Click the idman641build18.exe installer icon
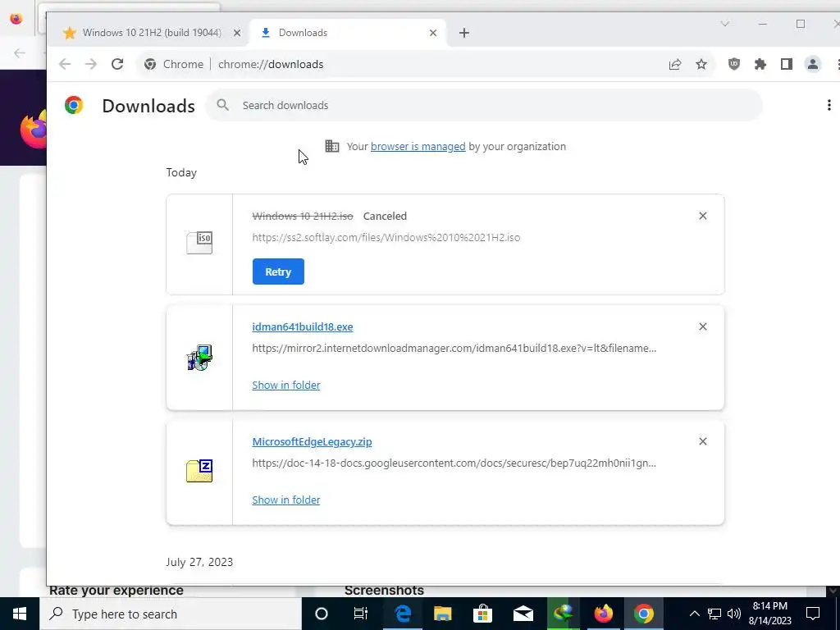Image resolution: width=840 pixels, height=630 pixels. tap(199, 358)
